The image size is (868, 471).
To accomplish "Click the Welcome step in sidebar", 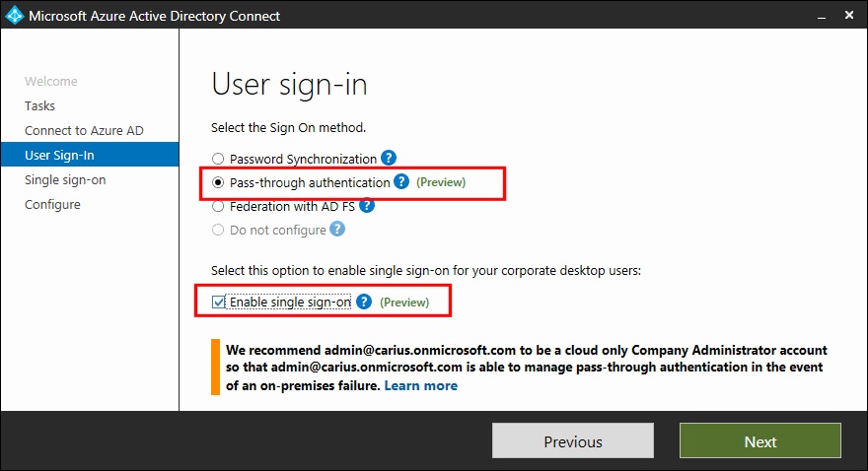I will pos(51,81).
